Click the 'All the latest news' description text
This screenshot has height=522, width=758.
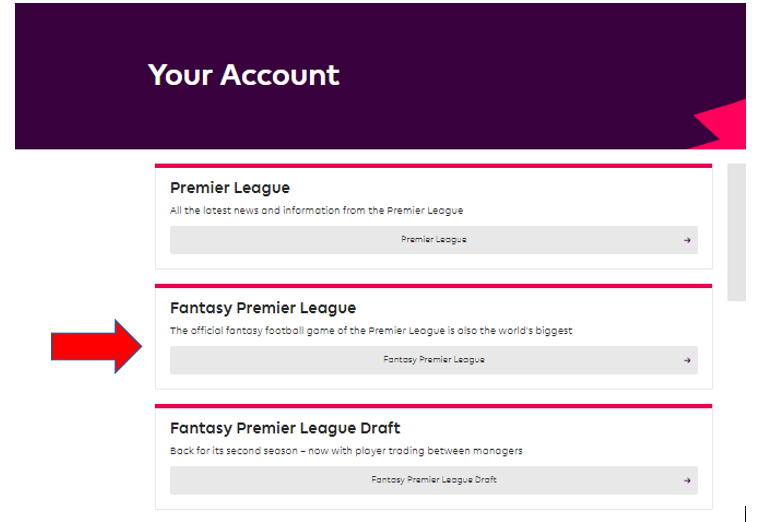click(316, 211)
